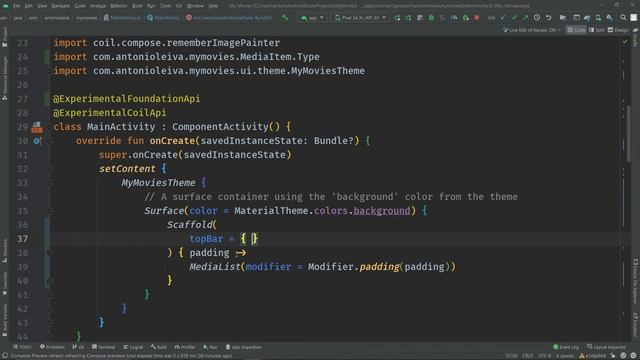640x360 pixels.
Task: Open the Window menu
Action: 195,6
